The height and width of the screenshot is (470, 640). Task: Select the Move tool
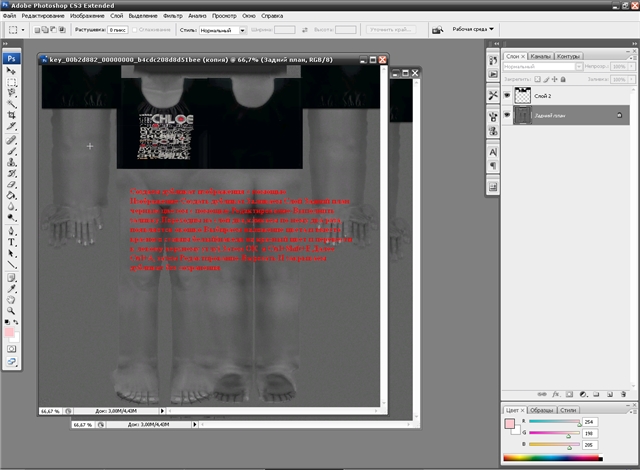coord(11,72)
